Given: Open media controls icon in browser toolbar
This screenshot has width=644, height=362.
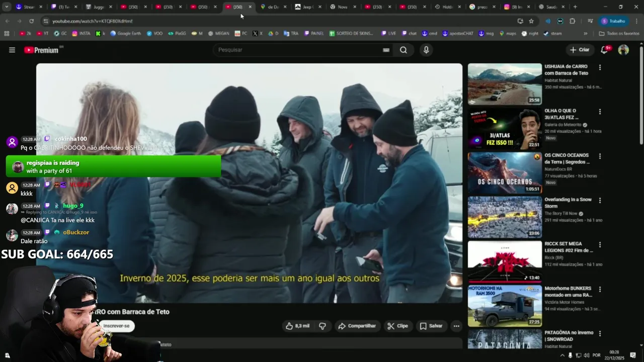Looking at the screenshot, I should (590, 21).
